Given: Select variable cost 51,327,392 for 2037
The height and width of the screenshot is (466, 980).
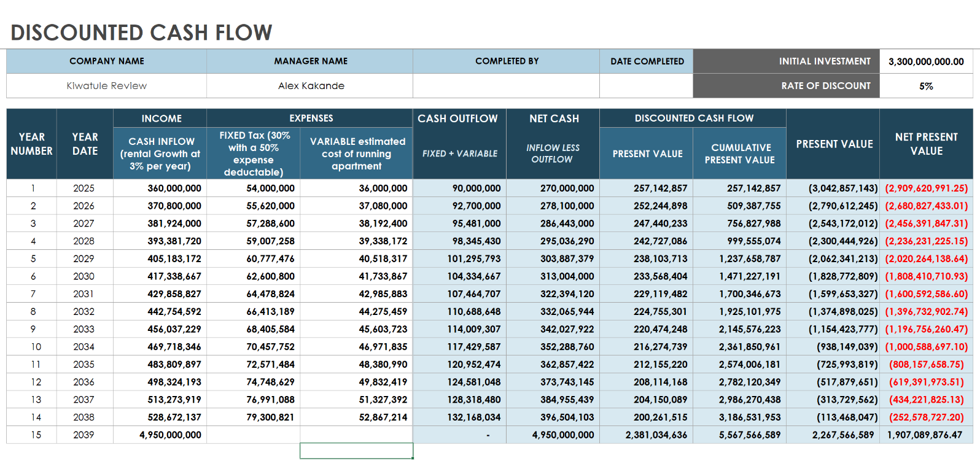Looking at the screenshot, I should click(357, 400).
